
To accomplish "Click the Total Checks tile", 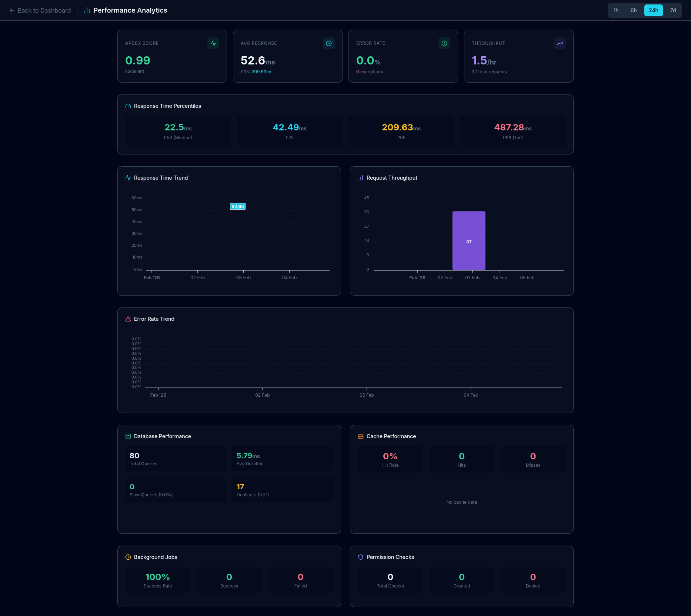I will 390,580.
